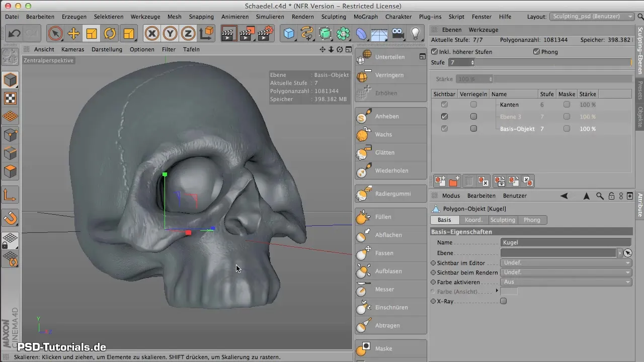
Task: Add a light object
Action: pos(416,34)
